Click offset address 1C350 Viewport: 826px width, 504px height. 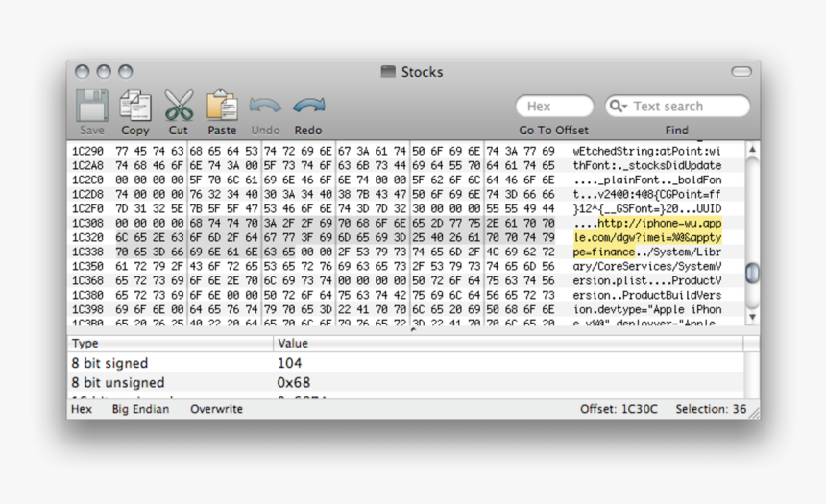[87, 267]
